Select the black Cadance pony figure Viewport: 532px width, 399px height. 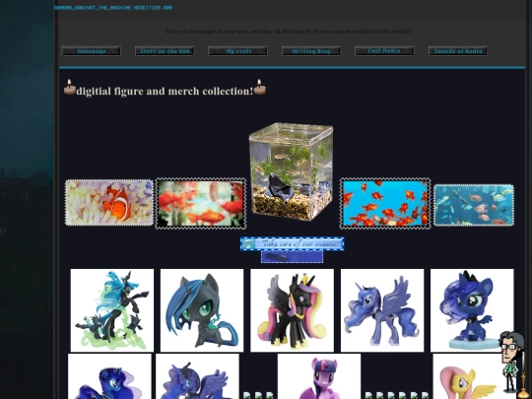(293, 310)
